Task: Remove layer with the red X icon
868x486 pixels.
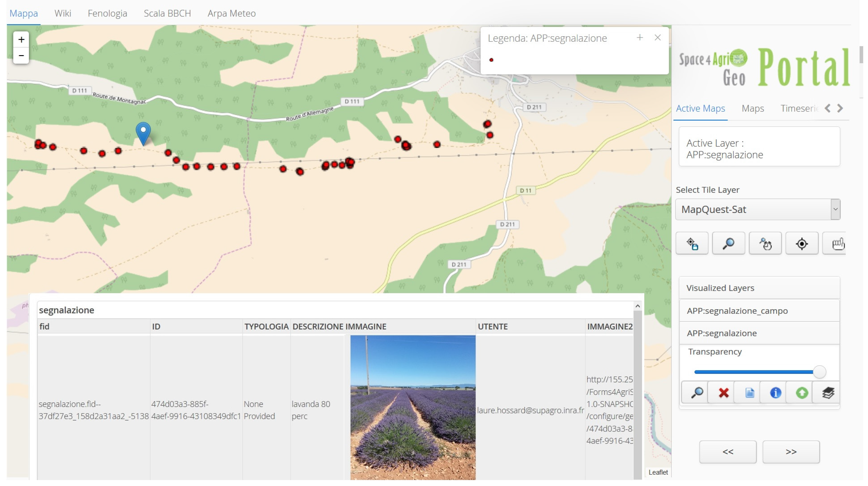Action: pos(723,393)
